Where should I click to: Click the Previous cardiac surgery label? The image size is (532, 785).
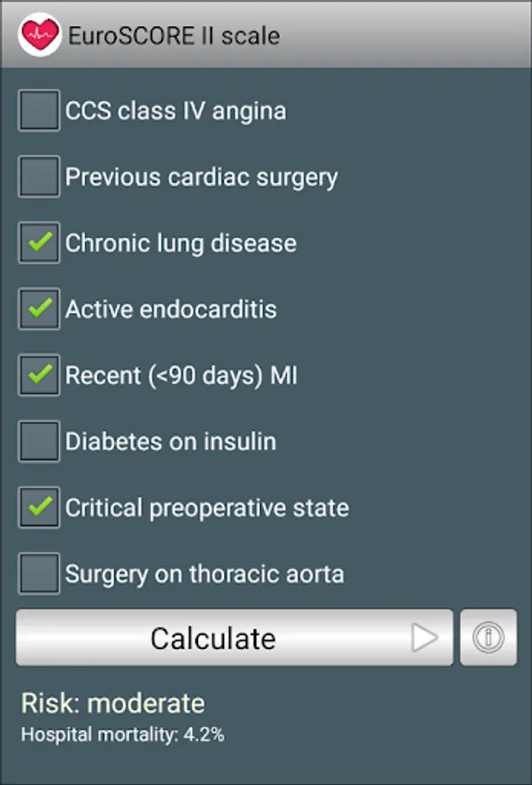pos(201,177)
